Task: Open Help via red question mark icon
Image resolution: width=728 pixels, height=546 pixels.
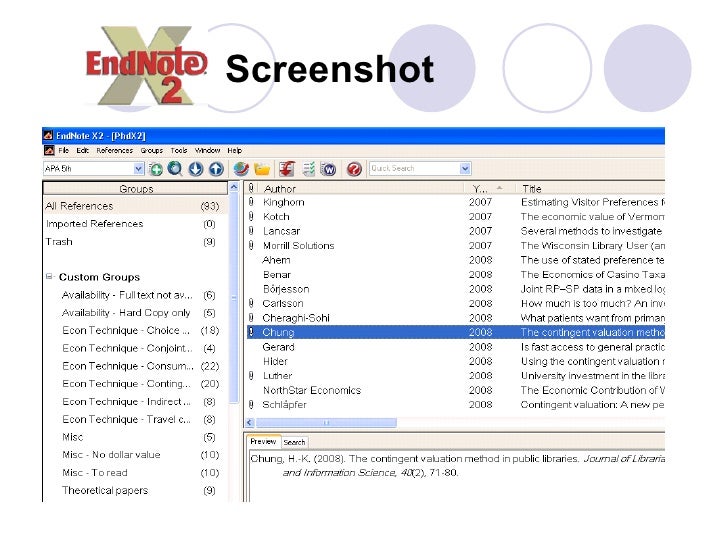Action: (x=354, y=169)
